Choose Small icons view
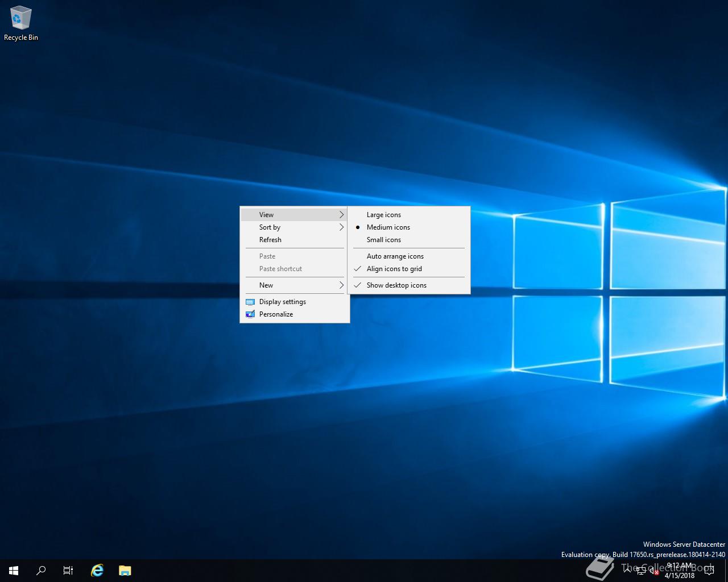Viewport: 728px width, 582px height. pyautogui.click(x=409, y=240)
